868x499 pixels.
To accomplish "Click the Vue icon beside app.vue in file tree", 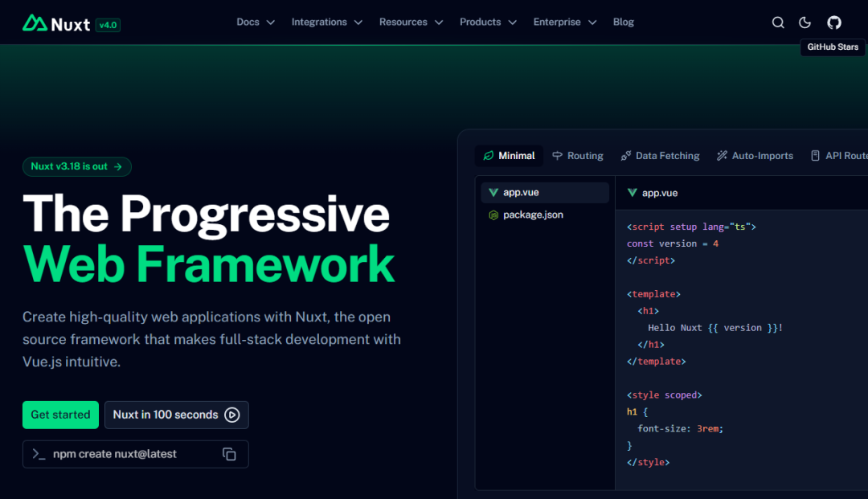I will (x=493, y=193).
